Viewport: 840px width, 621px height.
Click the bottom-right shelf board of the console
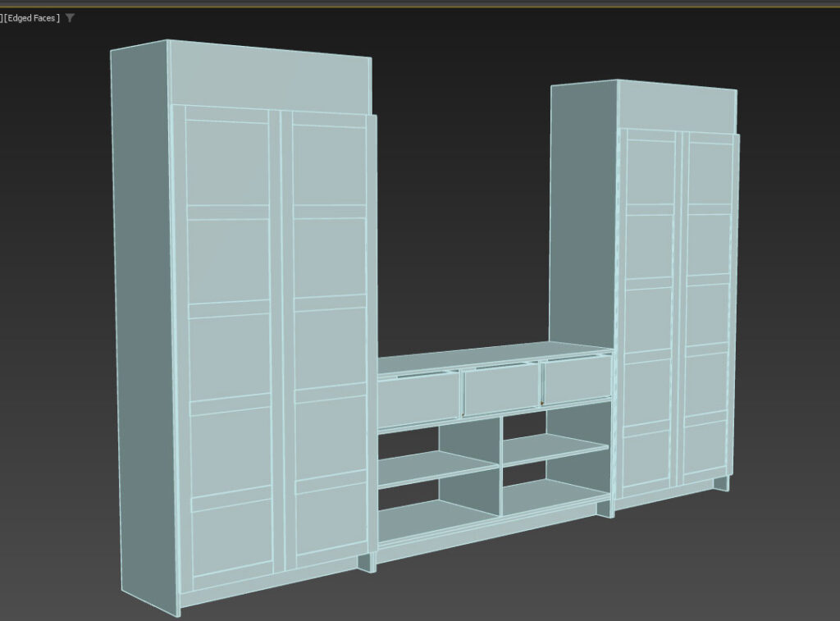coord(554,495)
